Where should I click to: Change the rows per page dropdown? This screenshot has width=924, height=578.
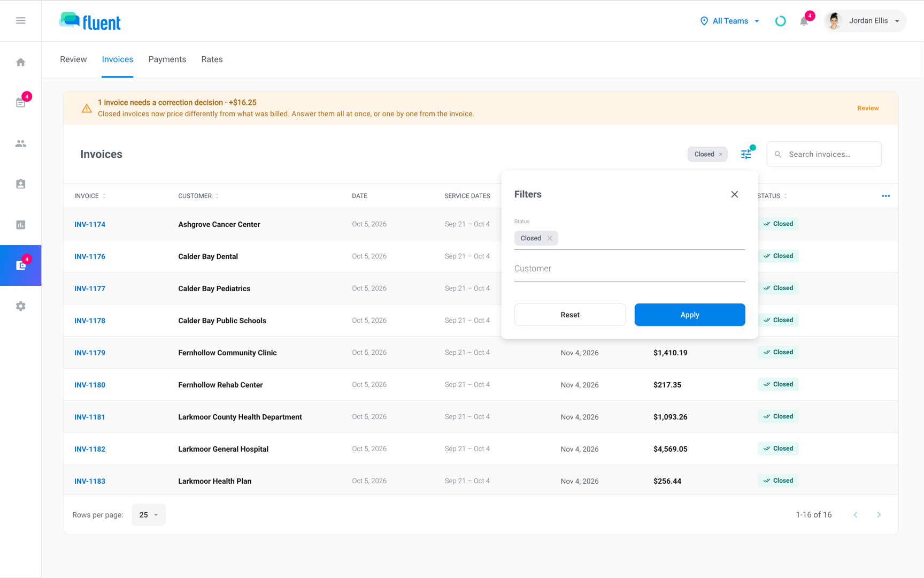coord(149,515)
